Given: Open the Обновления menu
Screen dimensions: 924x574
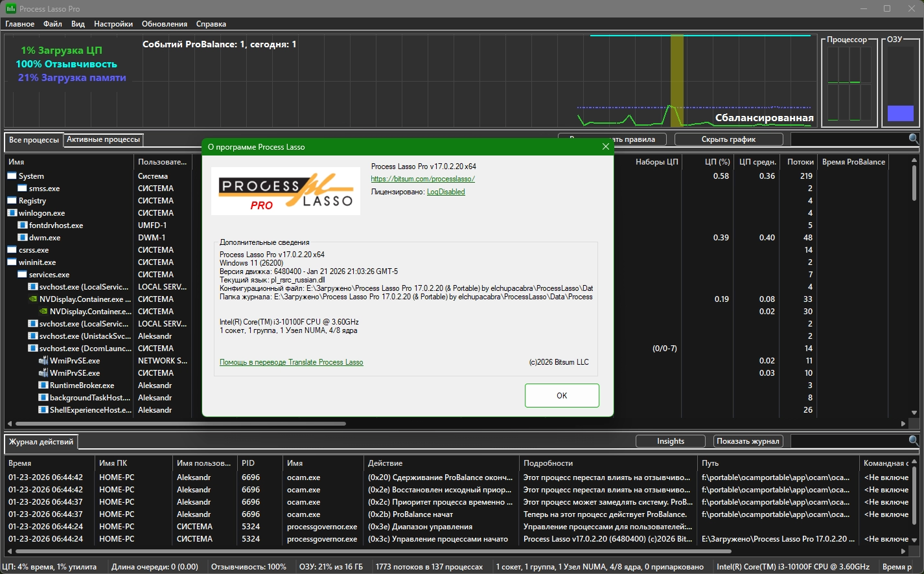Looking at the screenshot, I should pos(165,24).
